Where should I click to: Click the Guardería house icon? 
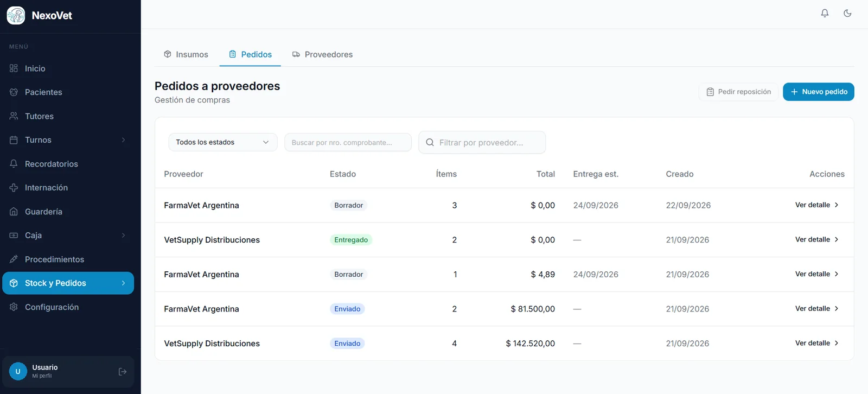[x=14, y=212]
